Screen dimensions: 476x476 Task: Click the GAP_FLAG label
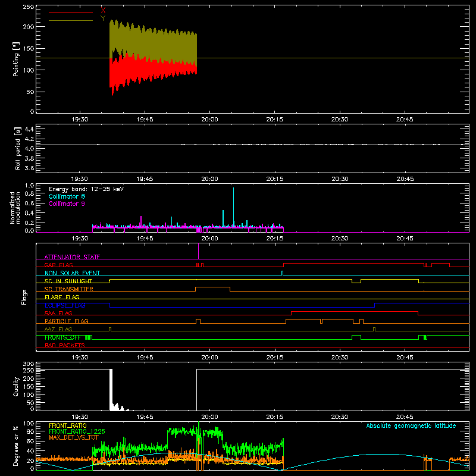[58, 265]
